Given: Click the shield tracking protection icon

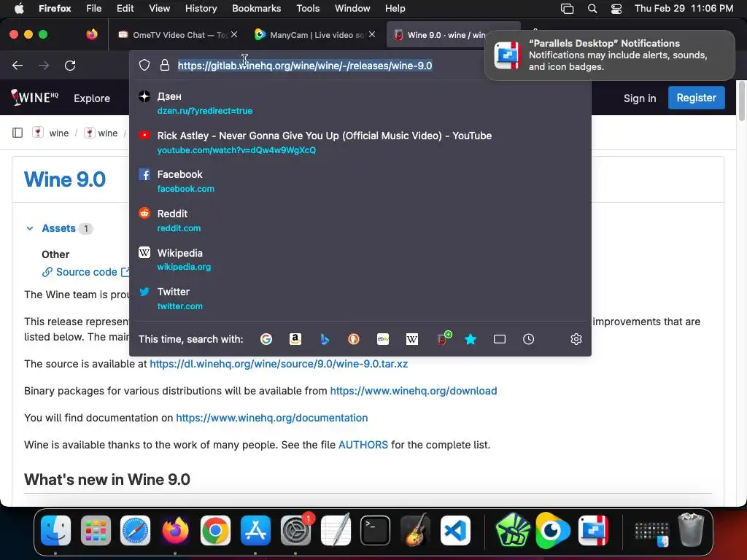Looking at the screenshot, I should (144, 65).
